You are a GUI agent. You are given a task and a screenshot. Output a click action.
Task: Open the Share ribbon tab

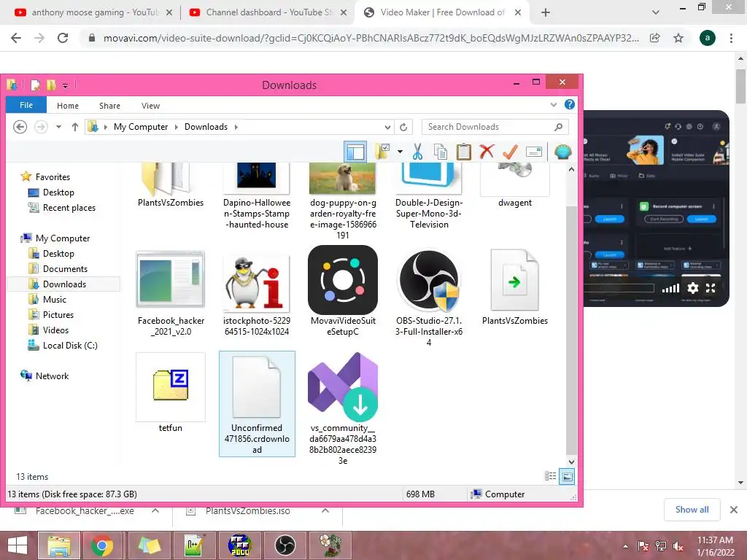coord(109,106)
